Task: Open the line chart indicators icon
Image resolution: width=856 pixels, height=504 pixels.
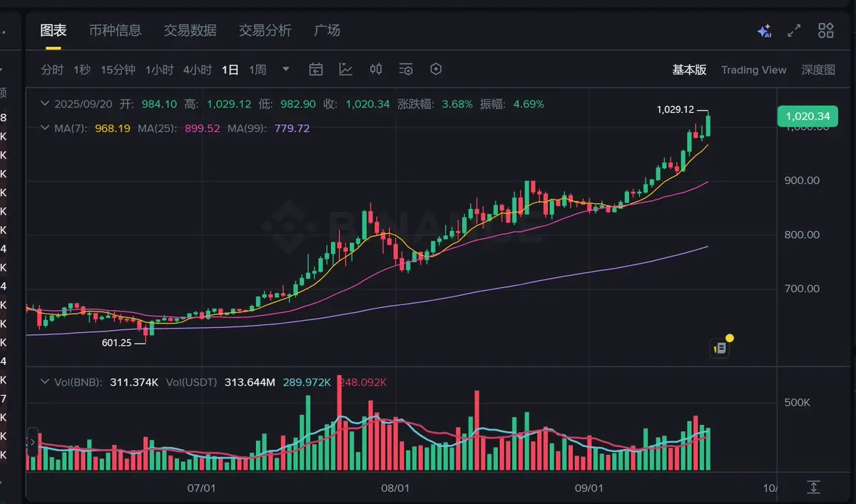Action: (346, 69)
